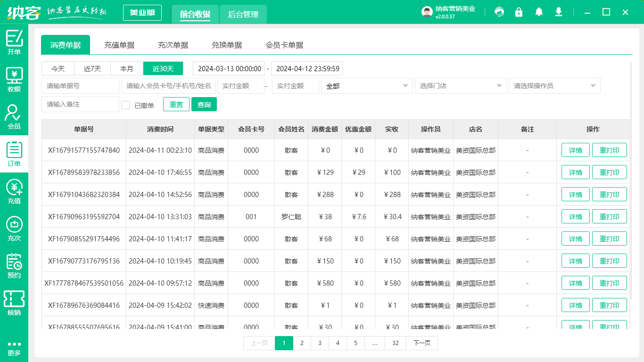Screen dimensions: 644x362
Task: Select the 收银 cashier icon
Action: point(14,78)
